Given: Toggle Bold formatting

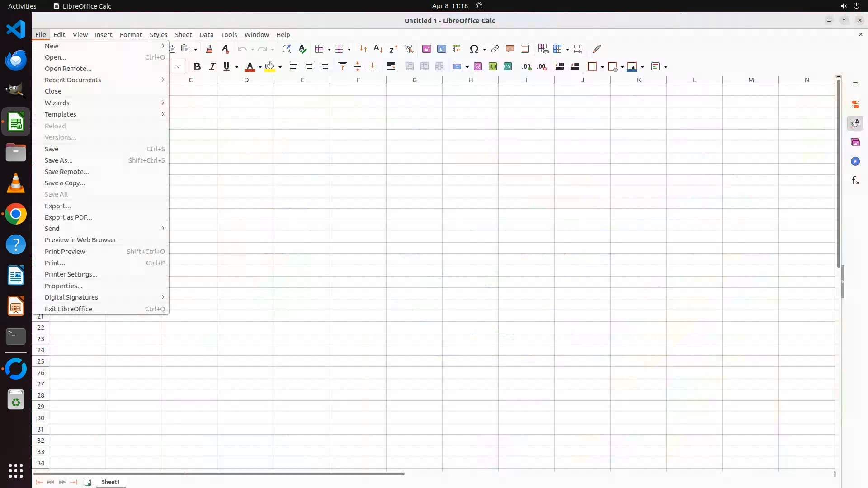Looking at the screenshot, I should (x=197, y=66).
